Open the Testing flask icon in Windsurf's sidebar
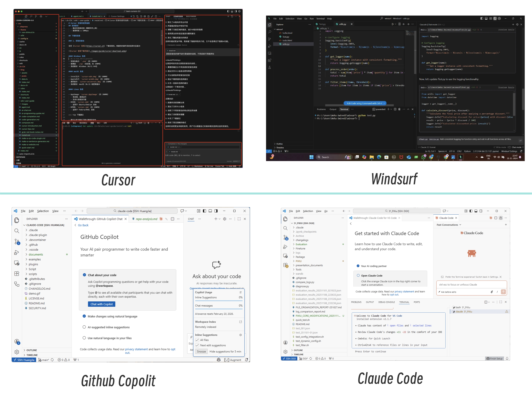The image size is (532, 396). [x=270, y=68]
